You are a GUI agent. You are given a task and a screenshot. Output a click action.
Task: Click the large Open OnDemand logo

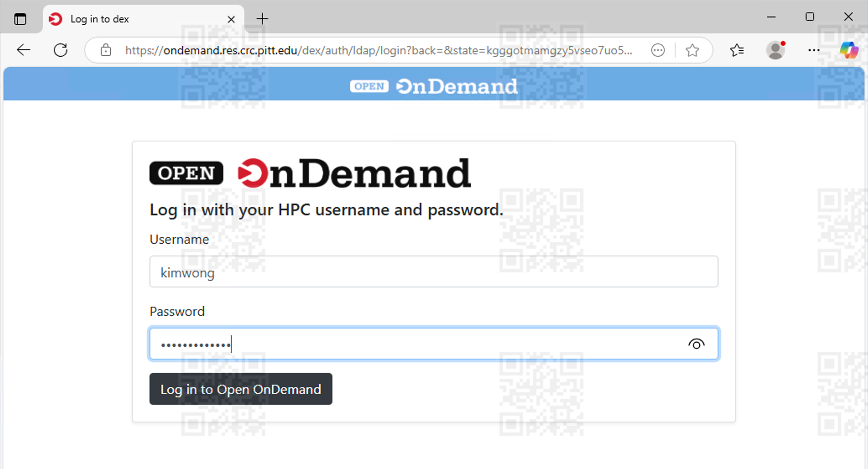click(x=310, y=173)
